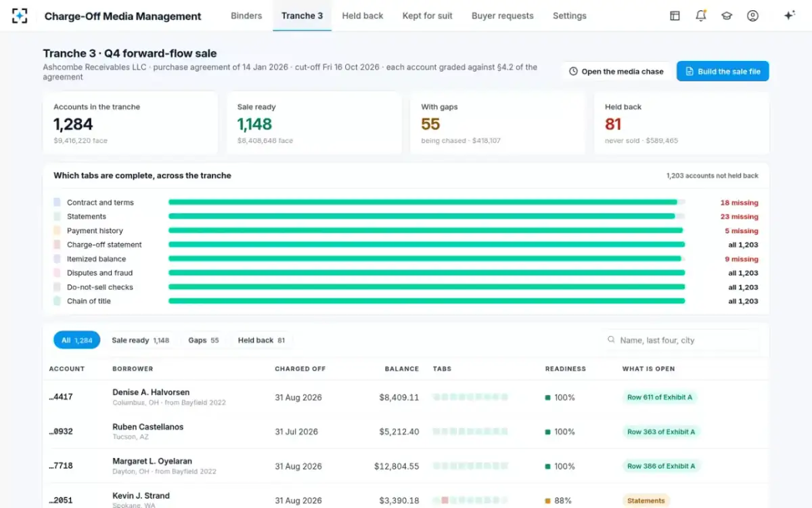Click tab squares in Kevin J. Strand row

click(x=470, y=501)
